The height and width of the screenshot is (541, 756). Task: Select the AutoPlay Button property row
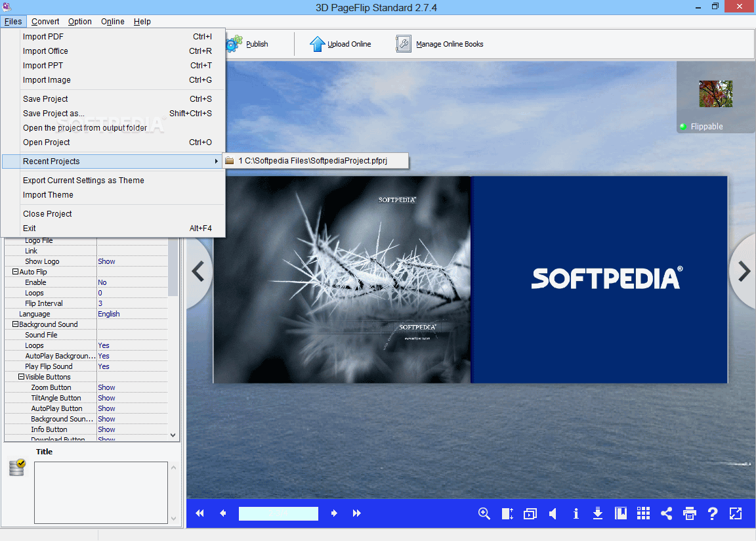(87, 408)
